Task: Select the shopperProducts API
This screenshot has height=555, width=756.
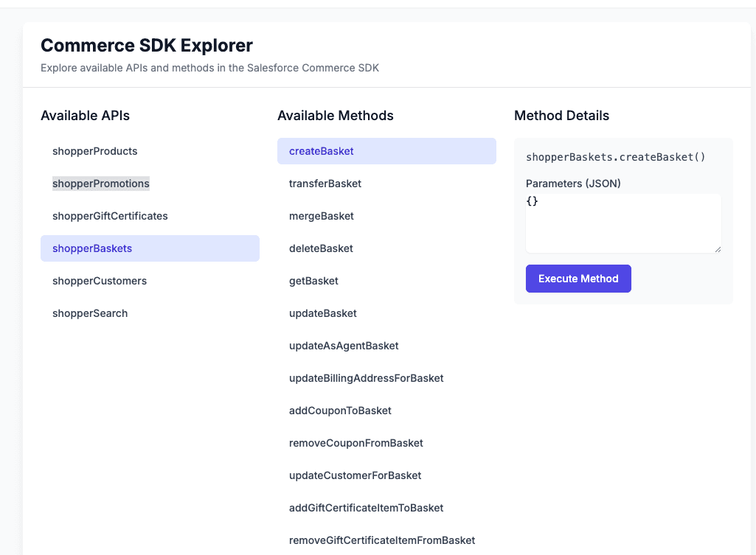Action: [x=150, y=151]
